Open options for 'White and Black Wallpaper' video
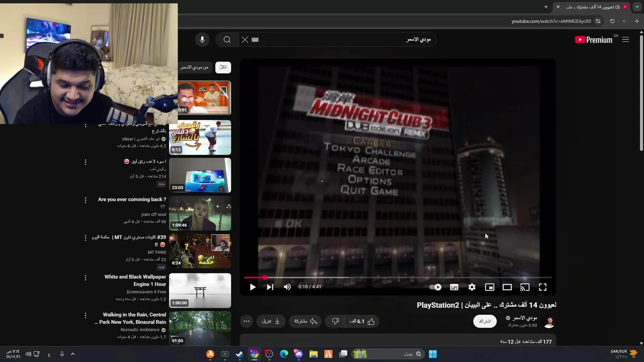The width and height of the screenshot is (644, 362). (86, 278)
